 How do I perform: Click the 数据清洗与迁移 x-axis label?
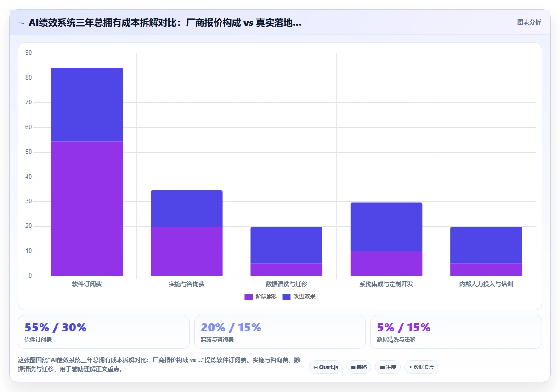[x=286, y=284]
